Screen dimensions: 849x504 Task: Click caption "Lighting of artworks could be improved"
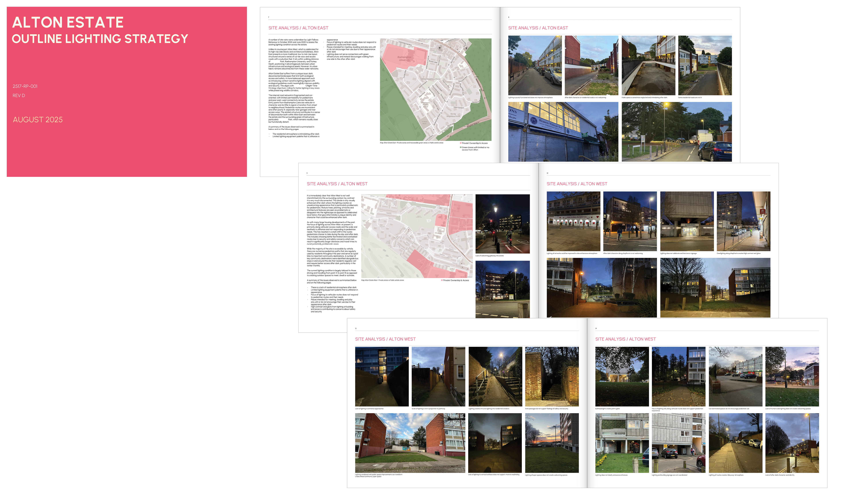tap(572, 253)
